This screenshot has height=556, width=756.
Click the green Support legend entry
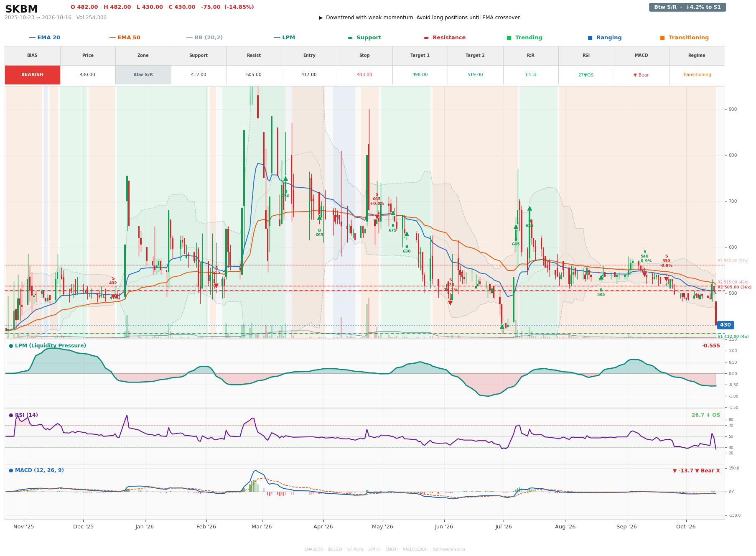click(364, 38)
